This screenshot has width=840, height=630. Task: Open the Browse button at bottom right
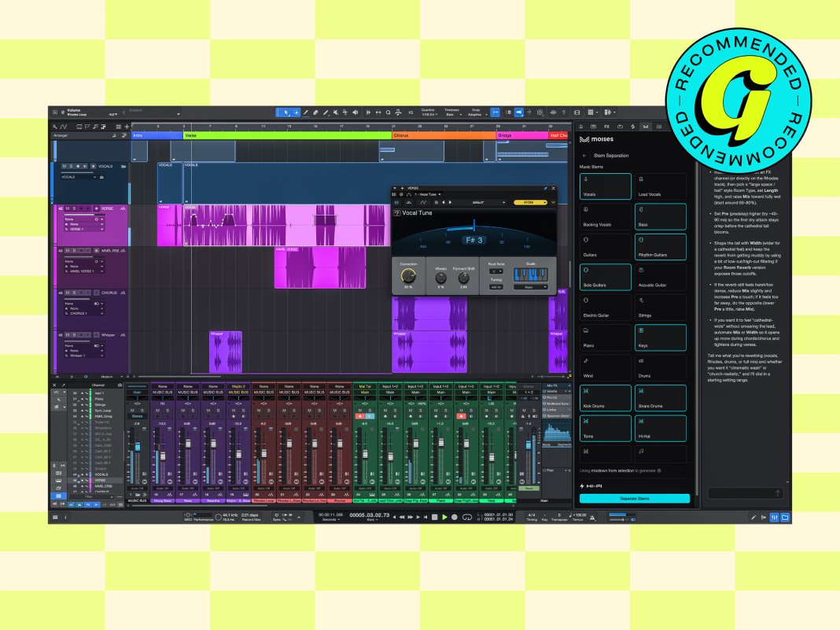(785, 517)
